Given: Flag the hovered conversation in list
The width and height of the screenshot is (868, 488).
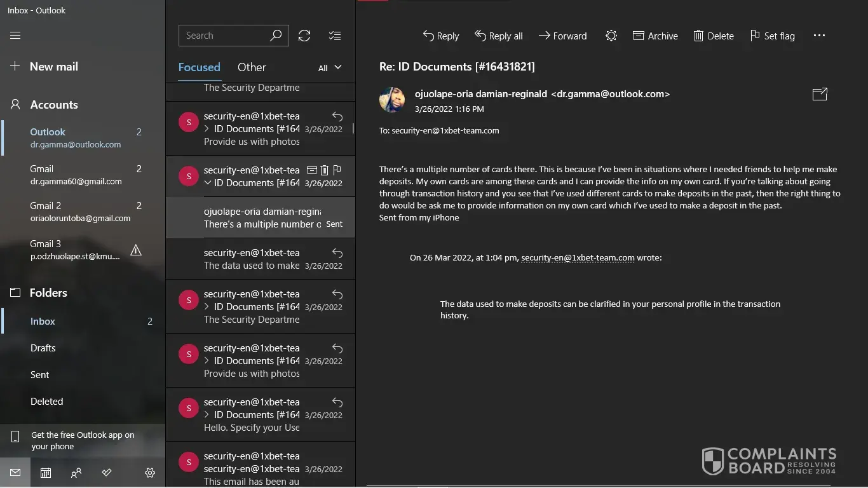Looking at the screenshot, I should point(337,170).
